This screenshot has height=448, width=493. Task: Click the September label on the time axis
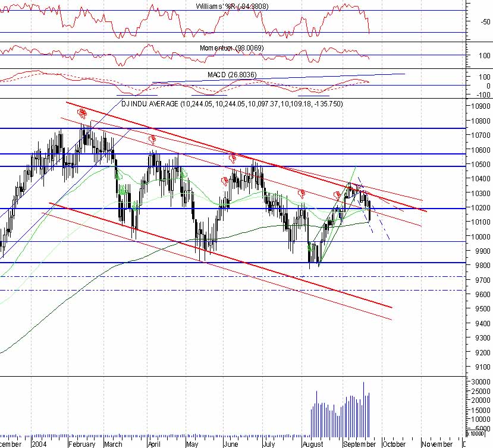[x=360, y=444]
